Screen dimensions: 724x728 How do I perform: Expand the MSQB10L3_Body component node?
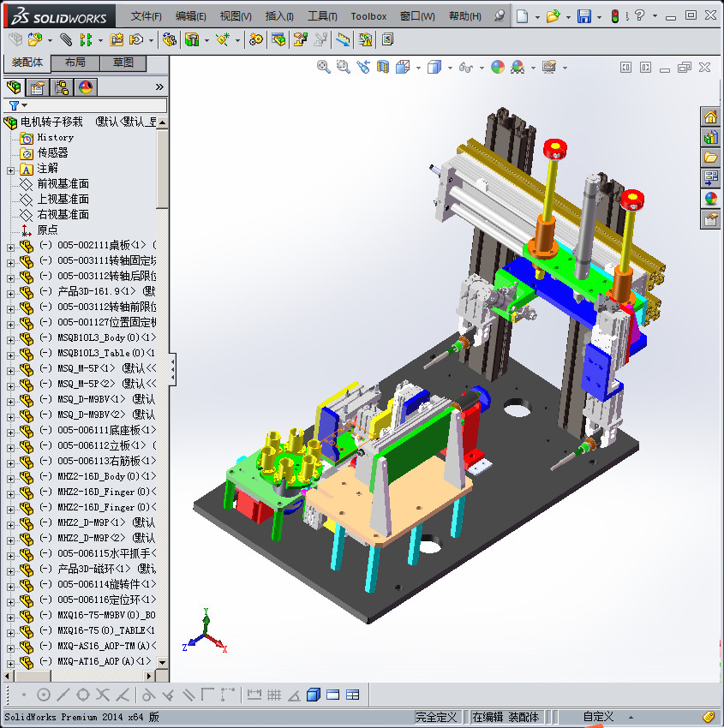10,340
